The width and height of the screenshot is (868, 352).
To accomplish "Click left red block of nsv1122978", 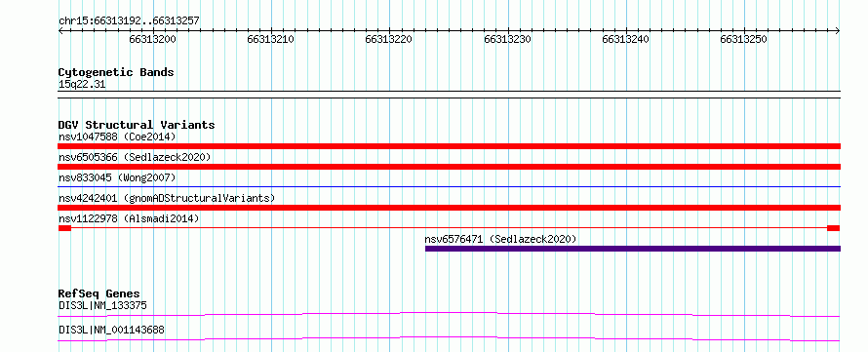I will tap(64, 228).
